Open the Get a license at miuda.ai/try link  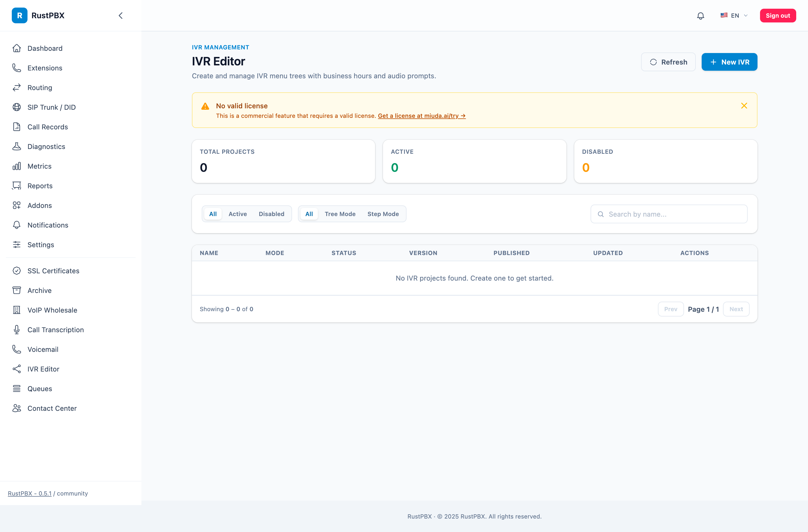point(421,116)
